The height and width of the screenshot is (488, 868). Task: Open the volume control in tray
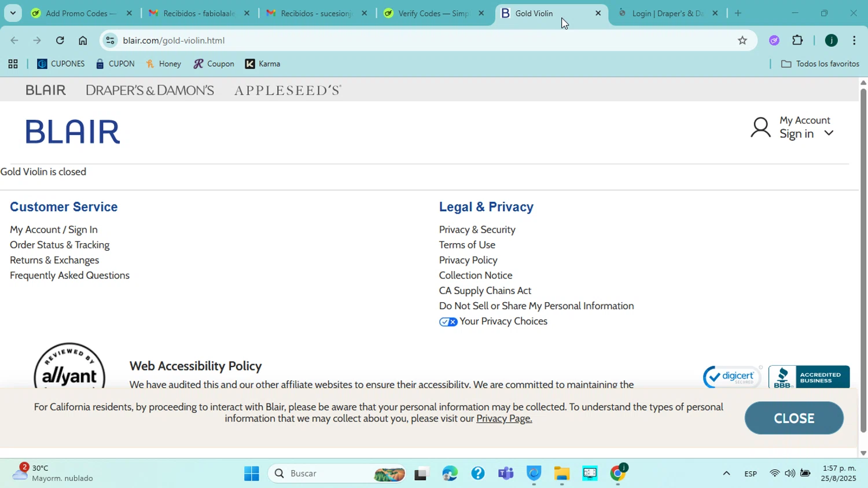point(790,474)
